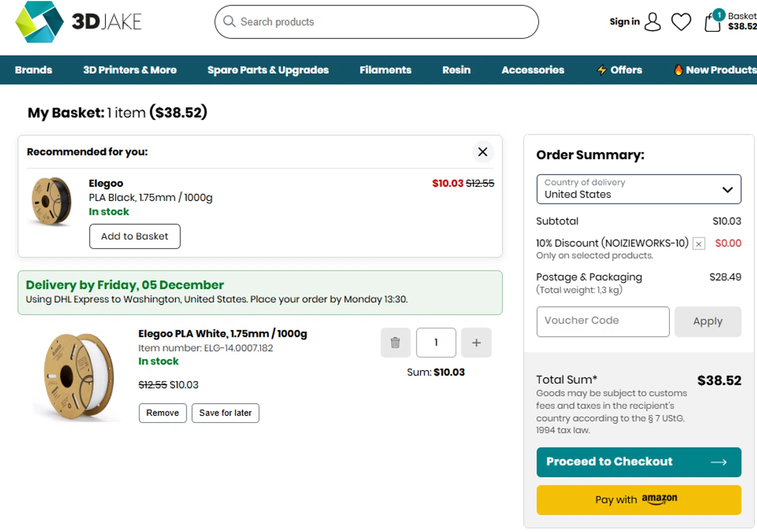Remove the NOIZIEWORKS-10 discount code
This screenshot has height=532, width=757.
coord(698,244)
